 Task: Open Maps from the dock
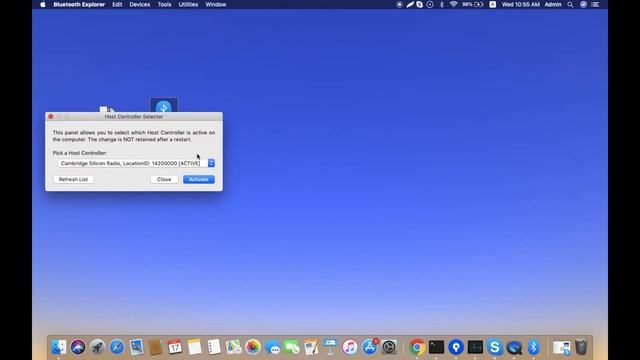pos(233,347)
